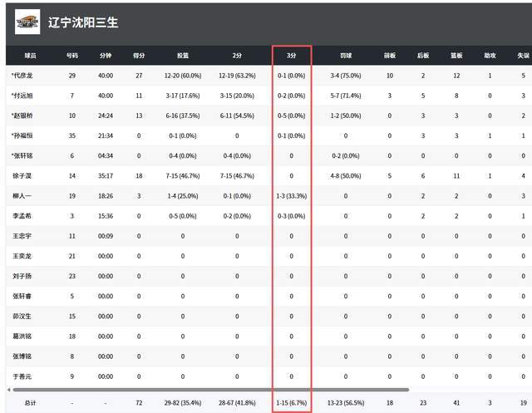Click the 投篮 column header
This screenshot has height=413, width=532.
[x=182, y=56]
